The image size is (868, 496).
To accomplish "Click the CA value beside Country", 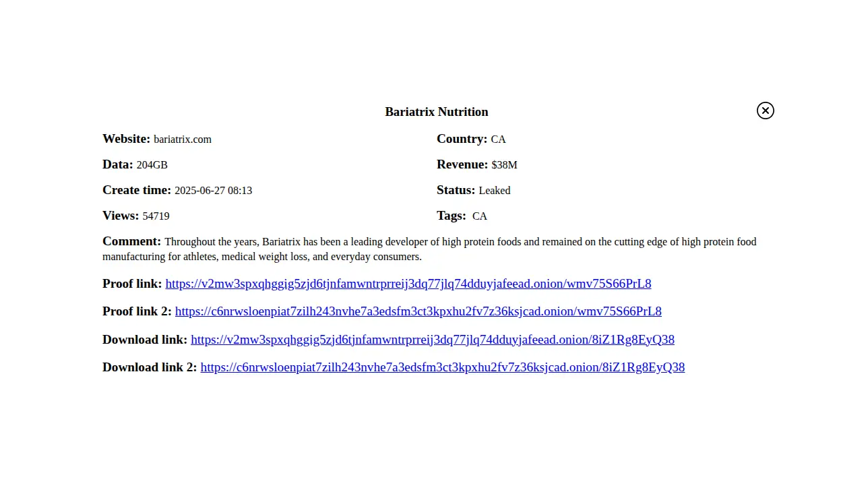I will pos(498,139).
